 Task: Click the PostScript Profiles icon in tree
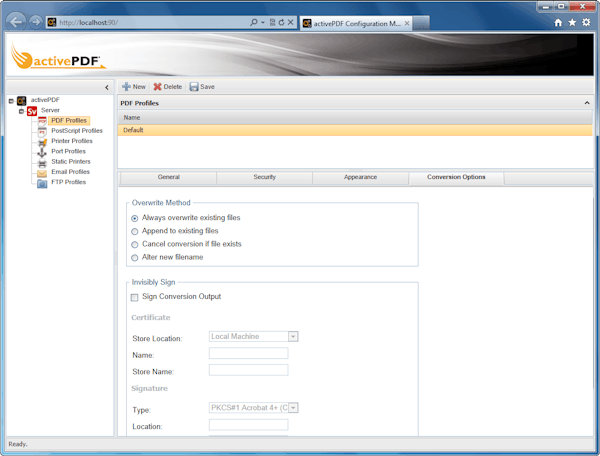(42, 132)
